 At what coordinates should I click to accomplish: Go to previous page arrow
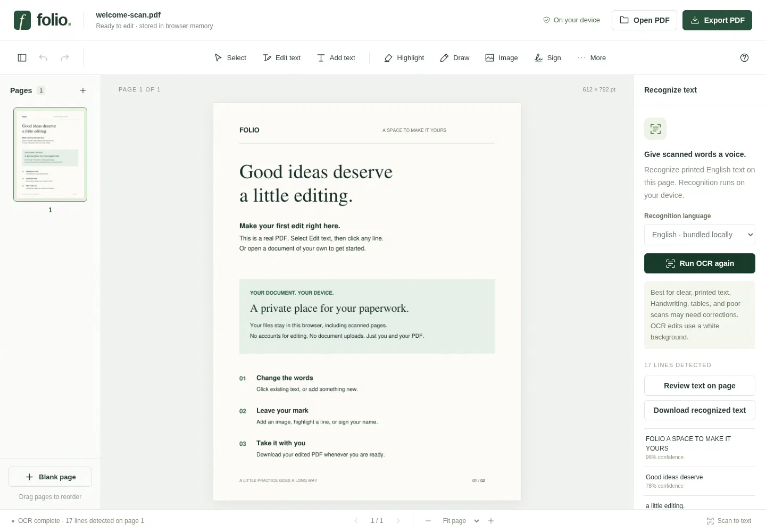(356, 521)
